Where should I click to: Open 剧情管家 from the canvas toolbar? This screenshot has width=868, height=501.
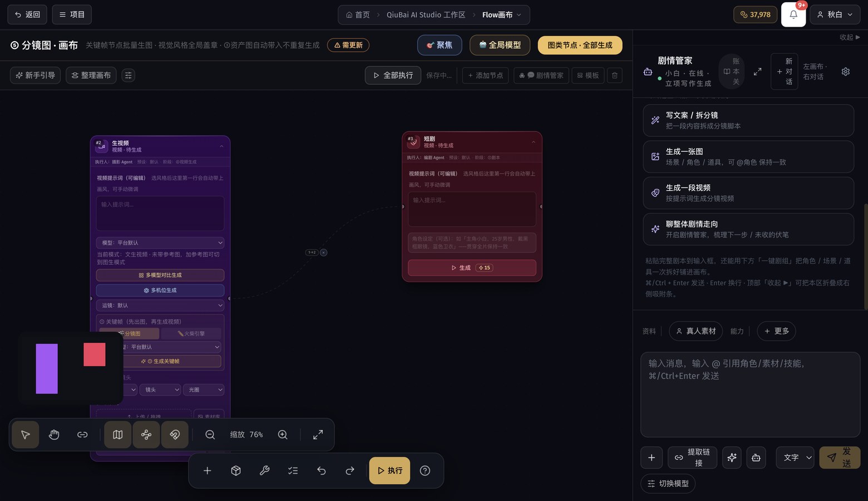click(x=541, y=75)
